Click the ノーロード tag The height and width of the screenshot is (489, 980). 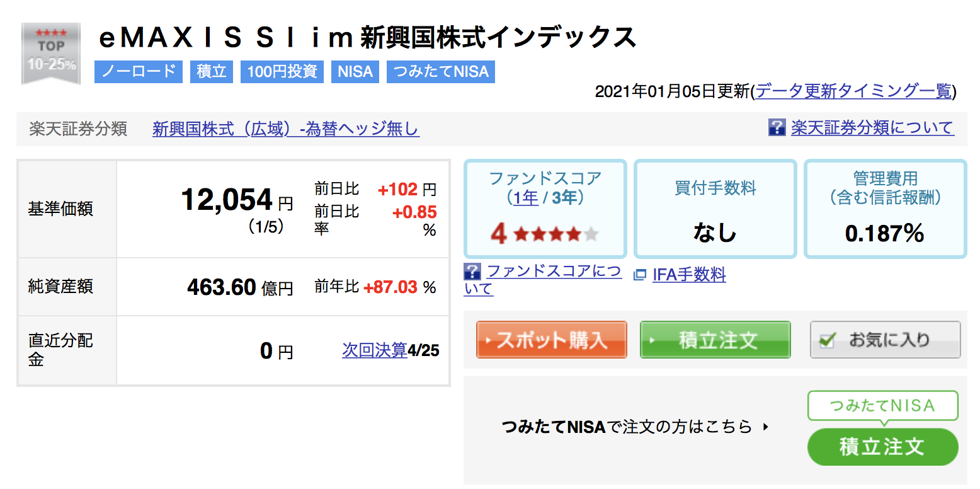point(139,72)
